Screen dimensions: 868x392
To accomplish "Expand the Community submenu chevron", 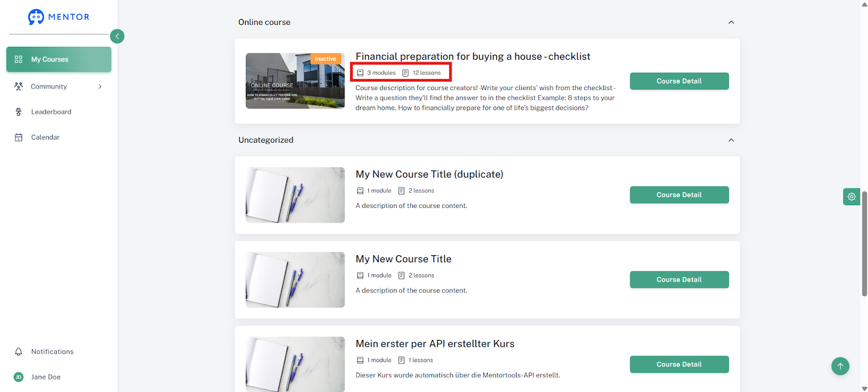I will tap(100, 86).
